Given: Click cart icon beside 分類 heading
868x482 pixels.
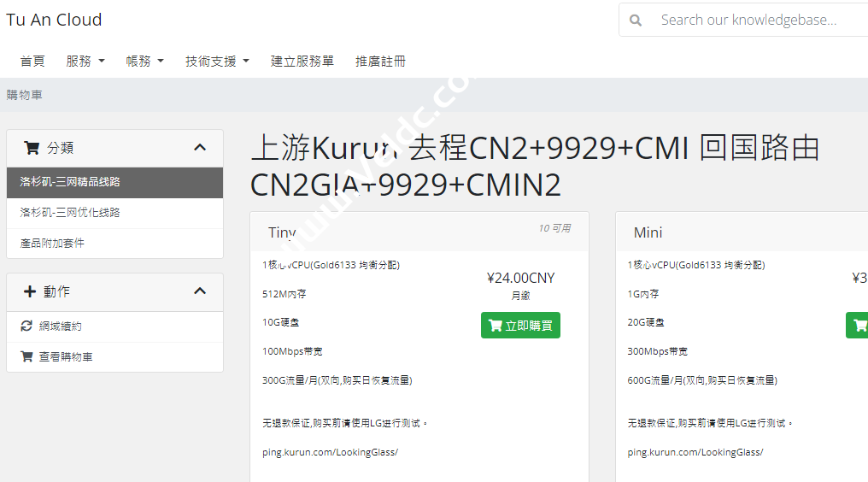Looking at the screenshot, I should tap(32, 148).
